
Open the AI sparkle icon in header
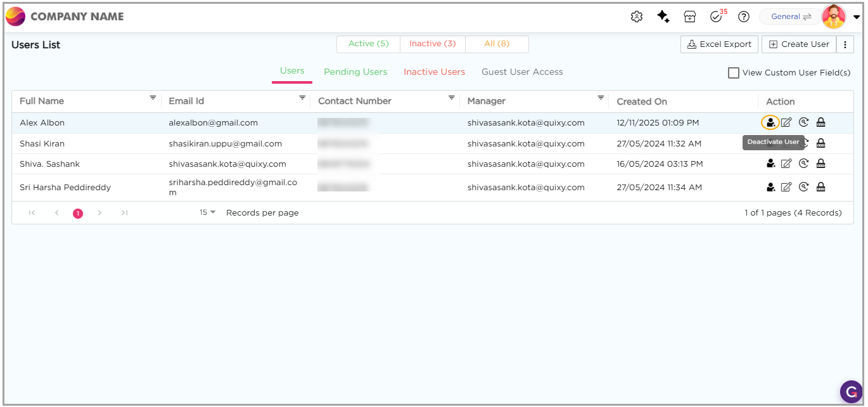[x=663, y=17]
